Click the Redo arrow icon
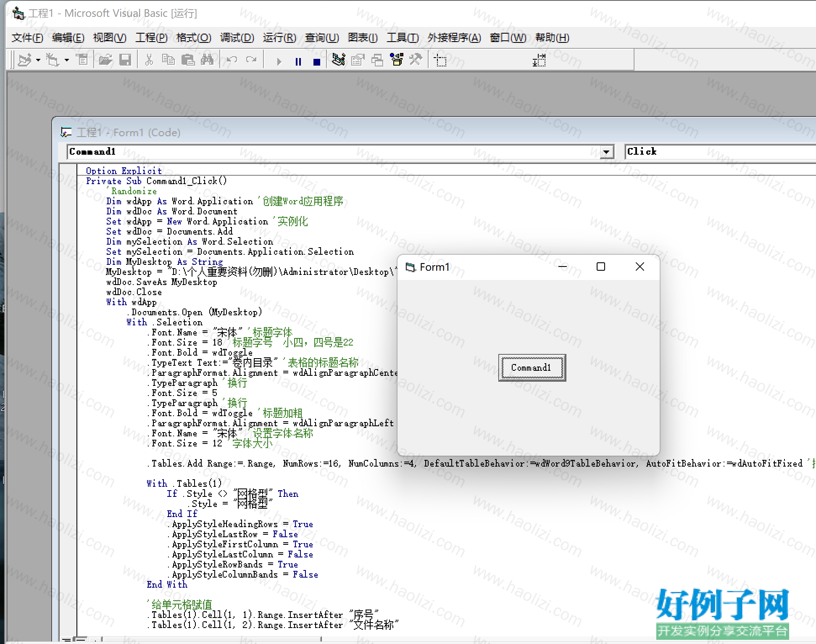 [x=251, y=60]
